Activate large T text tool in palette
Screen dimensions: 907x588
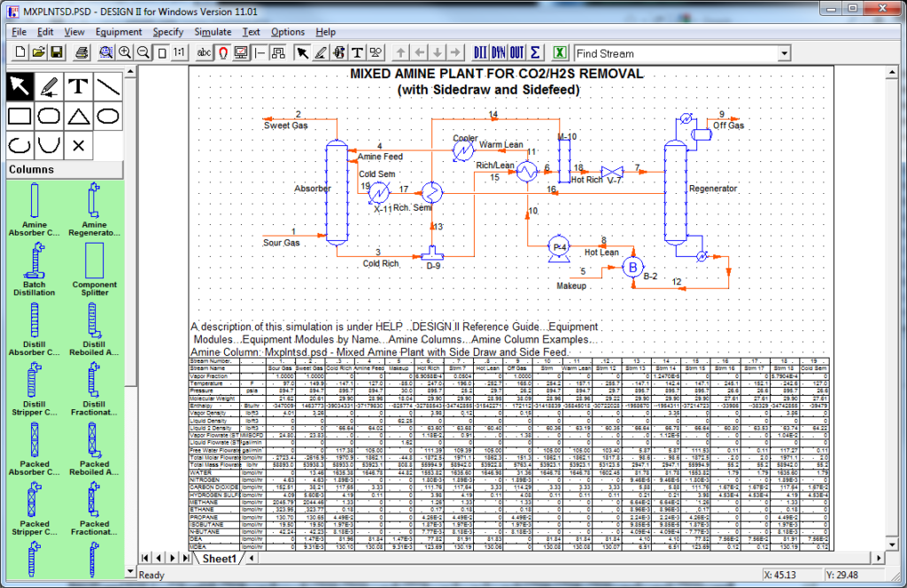pyautogui.click(x=79, y=87)
